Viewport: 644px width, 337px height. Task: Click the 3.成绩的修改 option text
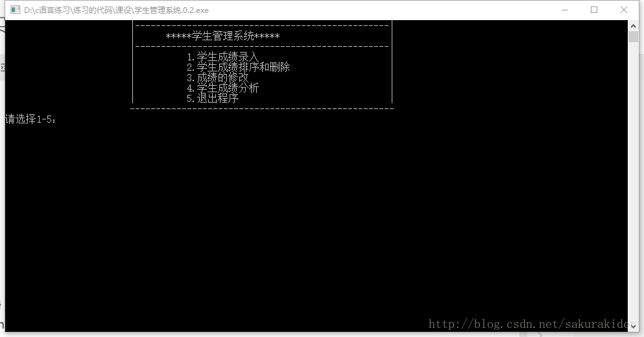218,77
